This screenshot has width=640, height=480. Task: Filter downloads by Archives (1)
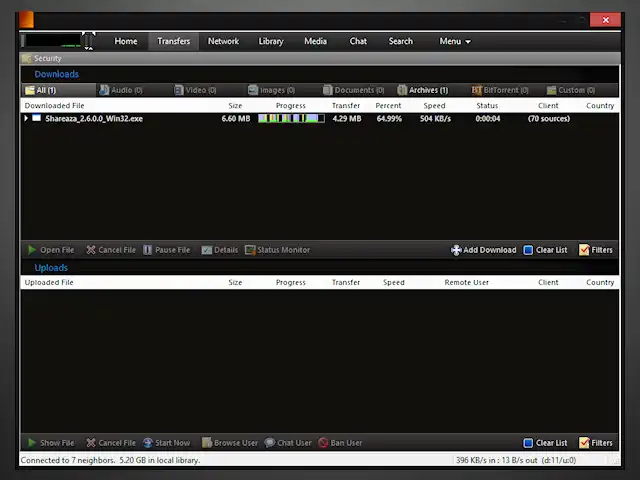[423, 90]
